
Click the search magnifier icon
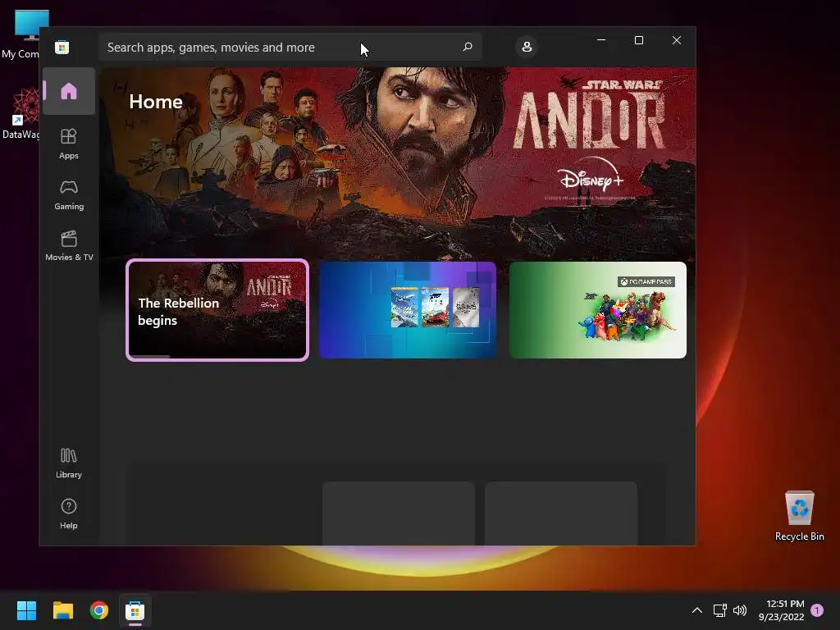pos(467,47)
